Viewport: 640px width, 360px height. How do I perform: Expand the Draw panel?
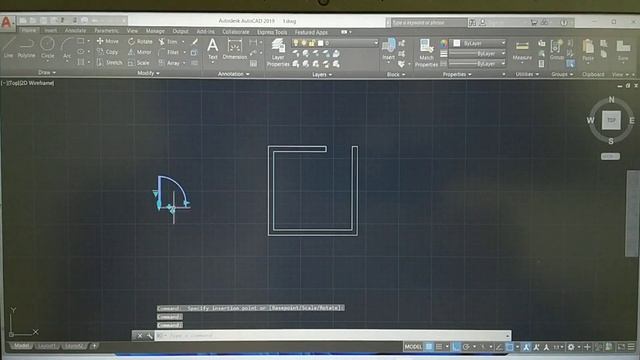tap(47, 72)
